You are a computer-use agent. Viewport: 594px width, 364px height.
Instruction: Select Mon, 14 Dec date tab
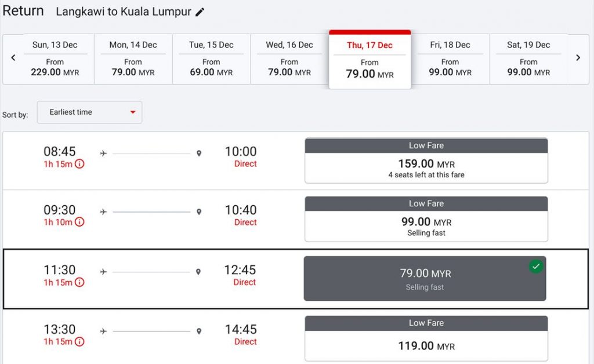click(x=133, y=59)
